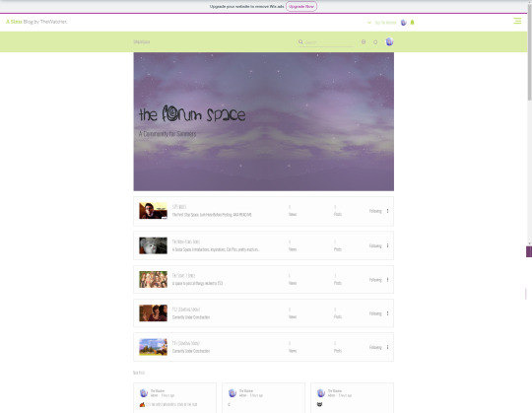This screenshot has height=413, width=532.
Task: Open more actions dots on white cat category row
Action: tap(388, 245)
